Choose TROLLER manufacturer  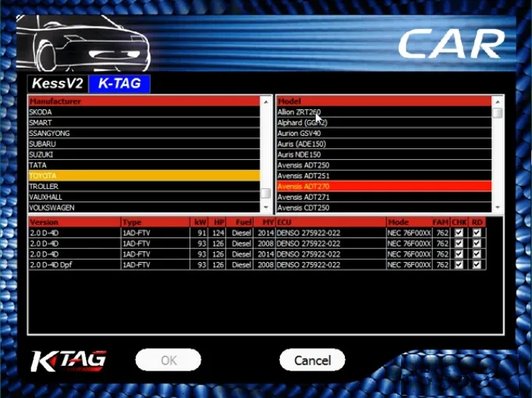[144, 187]
